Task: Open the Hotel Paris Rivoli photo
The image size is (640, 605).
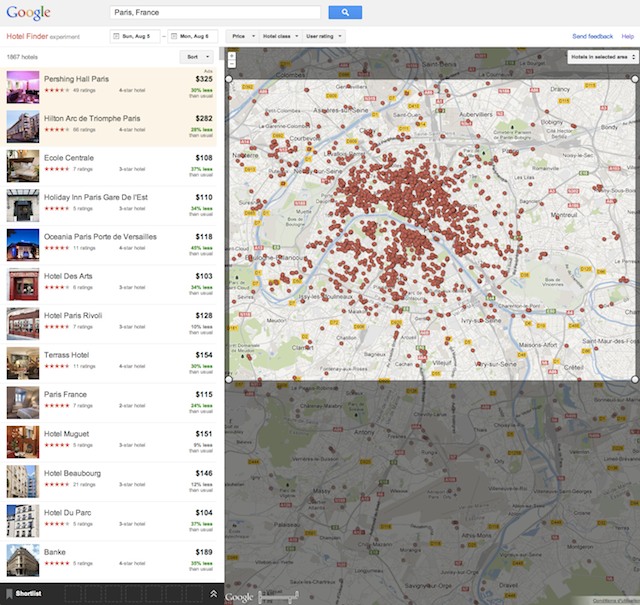Action: 23,324
